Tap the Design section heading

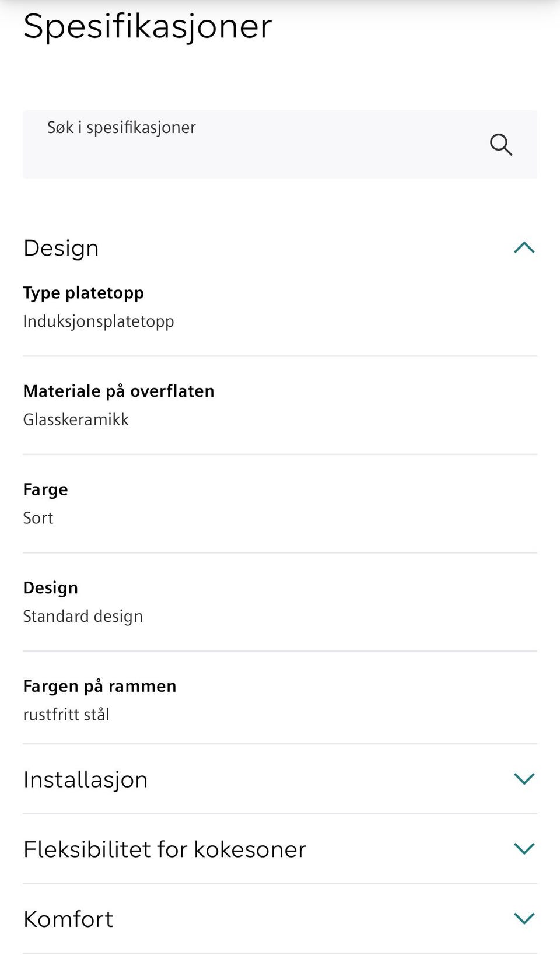pos(61,249)
